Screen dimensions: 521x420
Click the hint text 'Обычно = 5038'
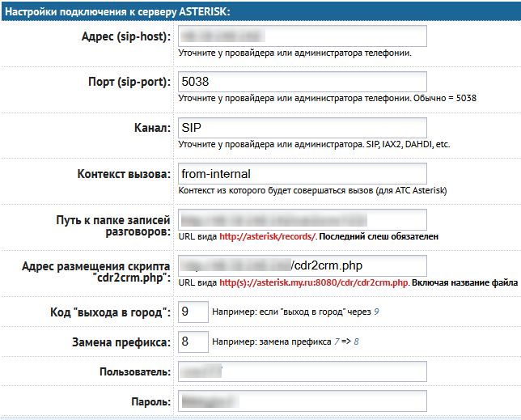pos(445,98)
